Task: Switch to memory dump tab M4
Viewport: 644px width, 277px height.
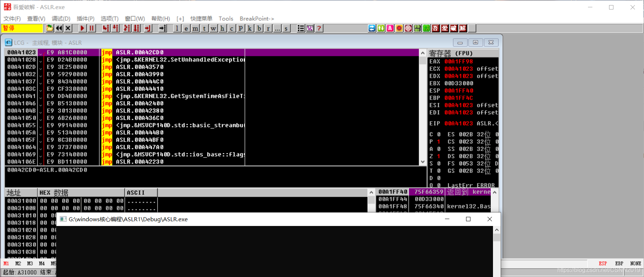Action: click(x=42, y=264)
